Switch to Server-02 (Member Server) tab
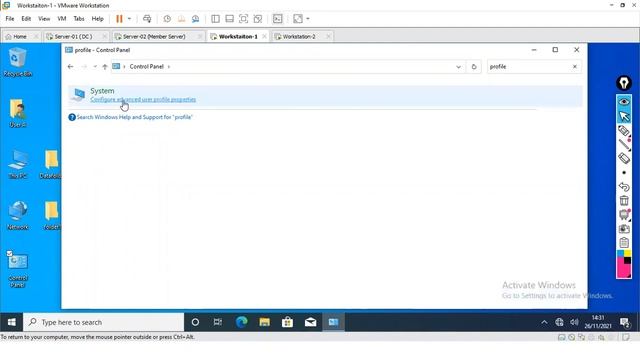The height and width of the screenshot is (360, 640). (x=154, y=36)
